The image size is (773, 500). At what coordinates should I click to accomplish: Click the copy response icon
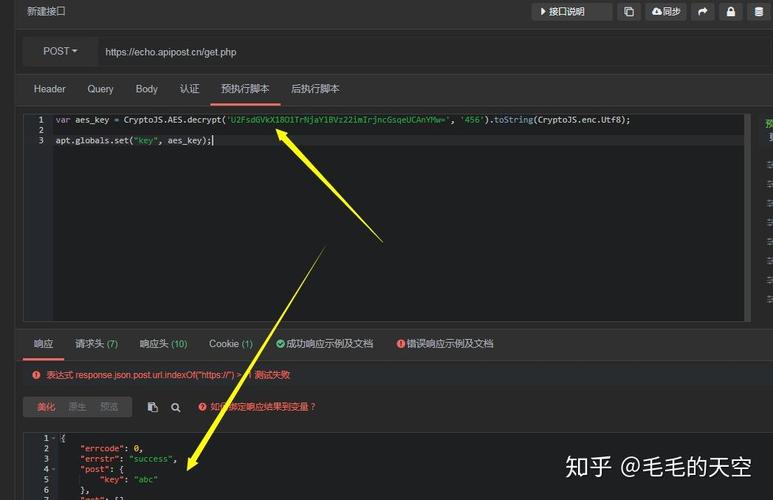153,407
